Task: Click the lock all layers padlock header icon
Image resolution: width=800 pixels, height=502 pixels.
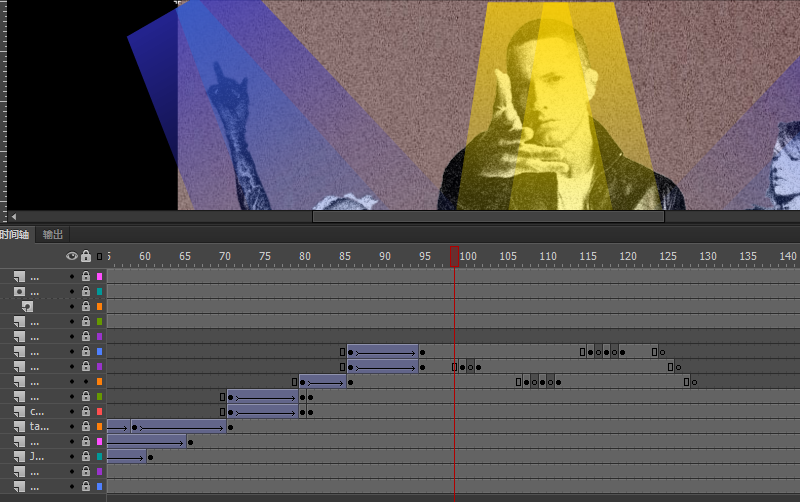Action: (x=86, y=256)
